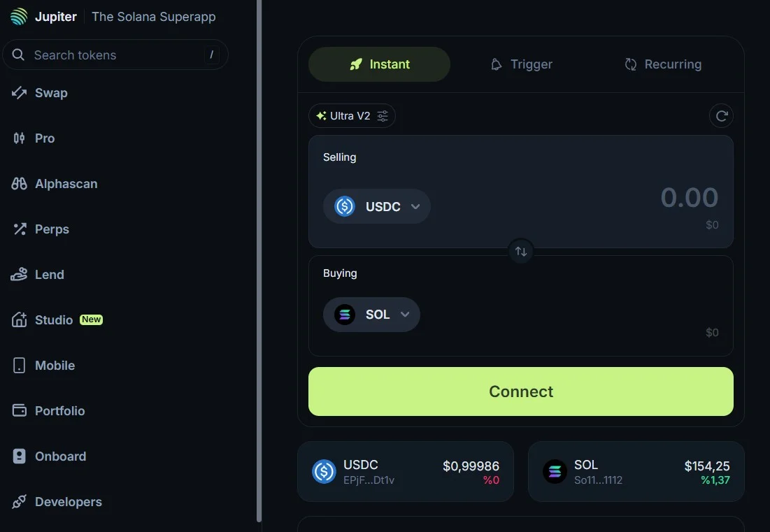Open Mobile page phone icon
The width and height of the screenshot is (770, 532).
pos(19,365)
